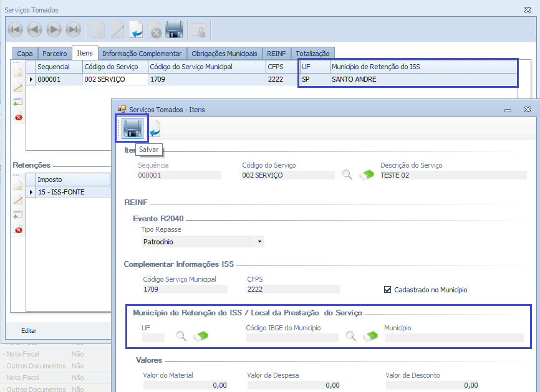Open the UF search magnifier
This screenshot has height=392, width=540.
pos(181,337)
